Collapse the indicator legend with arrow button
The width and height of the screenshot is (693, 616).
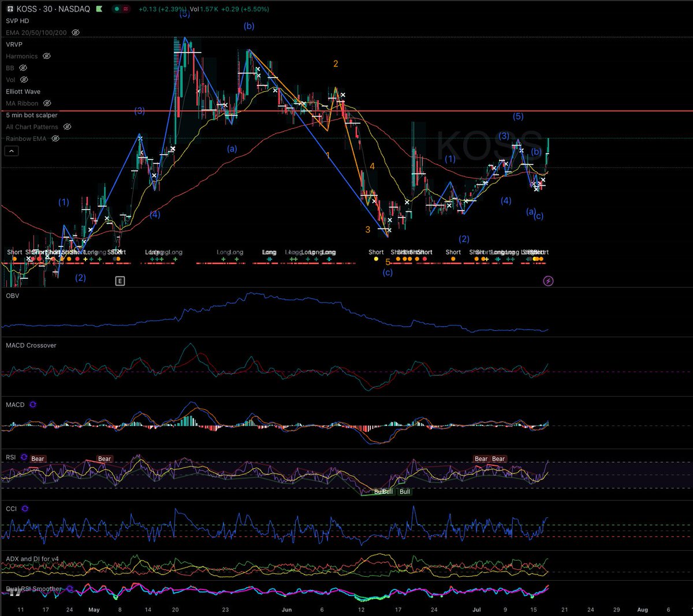pyautogui.click(x=12, y=151)
